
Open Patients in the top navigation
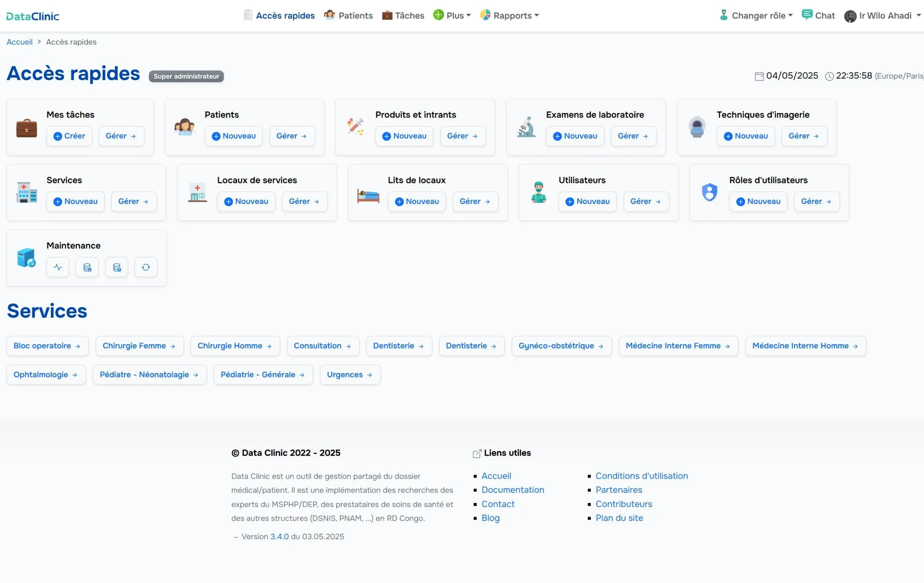click(348, 15)
